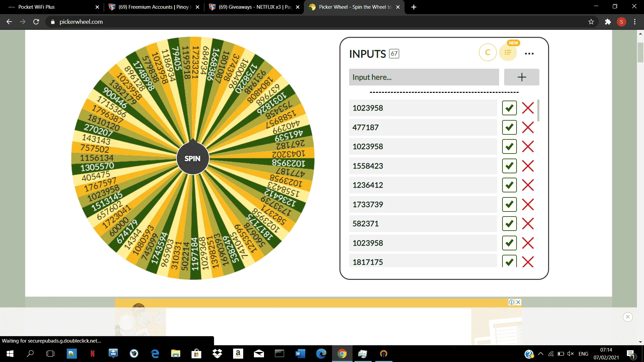The width and height of the screenshot is (644, 362).
Task: Delete entry 1236412 with its red X
Action: pos(528,185)
